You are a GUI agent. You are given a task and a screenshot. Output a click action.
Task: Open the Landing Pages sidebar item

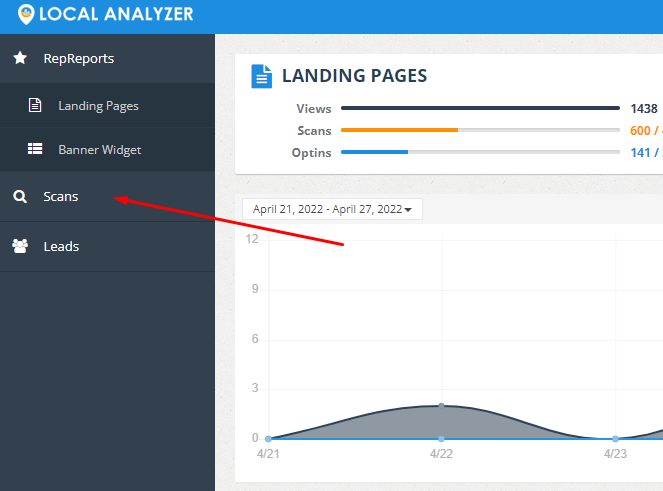pos(98,105)
